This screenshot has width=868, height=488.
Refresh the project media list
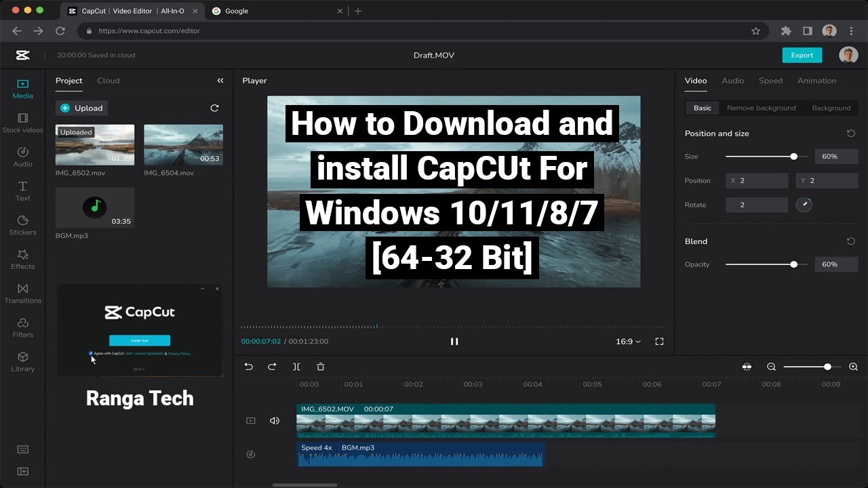214,108
